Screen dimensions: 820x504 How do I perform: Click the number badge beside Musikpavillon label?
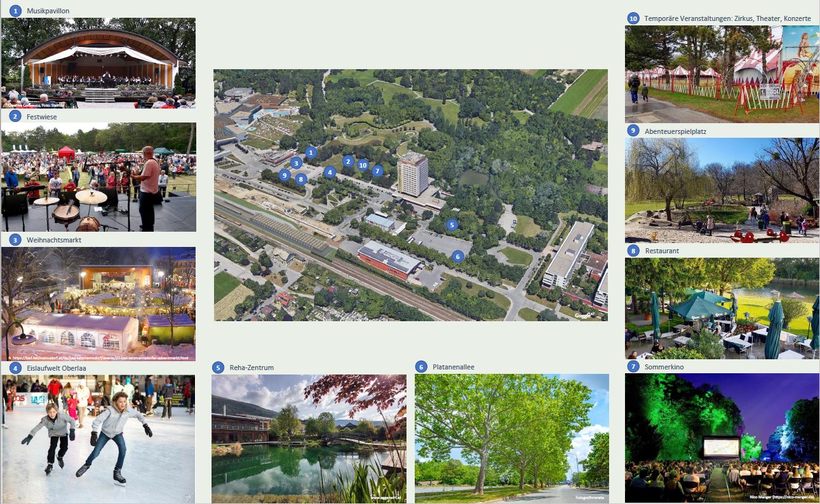[15, 11]
